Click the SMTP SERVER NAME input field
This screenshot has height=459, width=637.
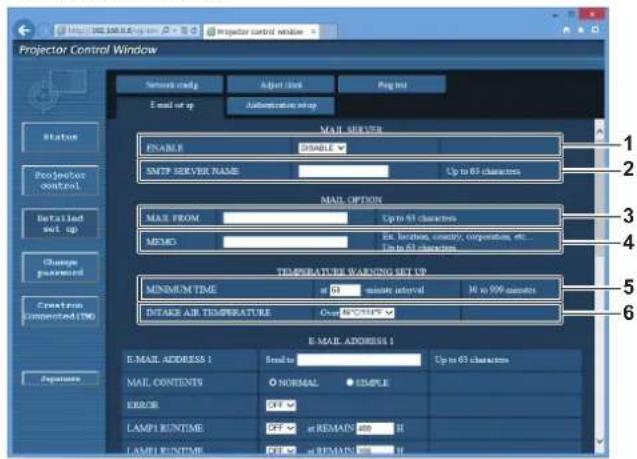(x=343, y=171)
